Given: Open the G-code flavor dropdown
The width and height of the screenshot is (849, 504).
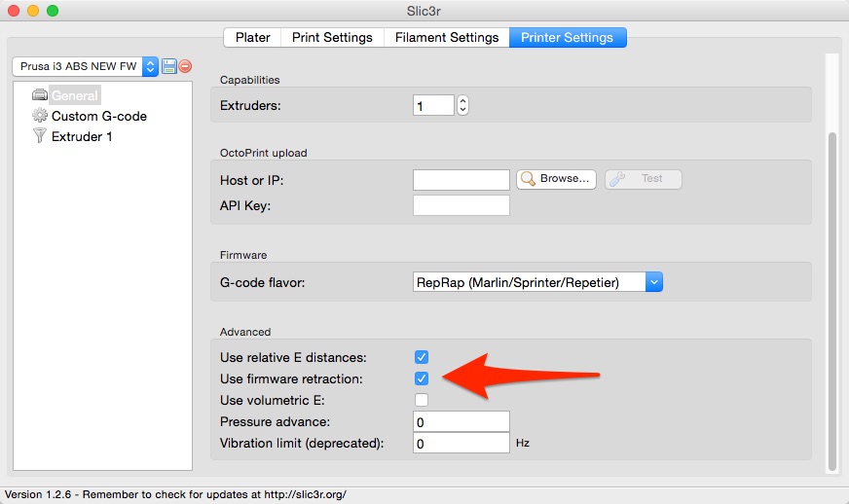Looking at the screenshot, I should coord(537,282).
